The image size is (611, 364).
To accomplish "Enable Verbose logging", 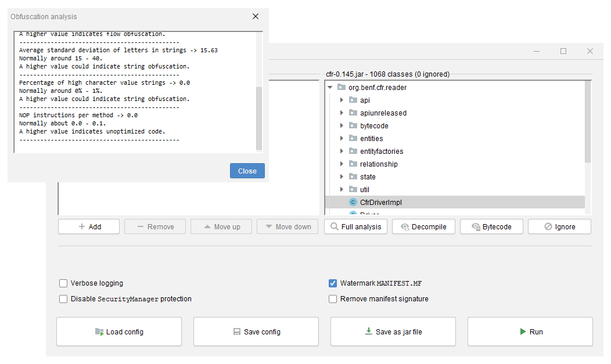I will [63, 283].
